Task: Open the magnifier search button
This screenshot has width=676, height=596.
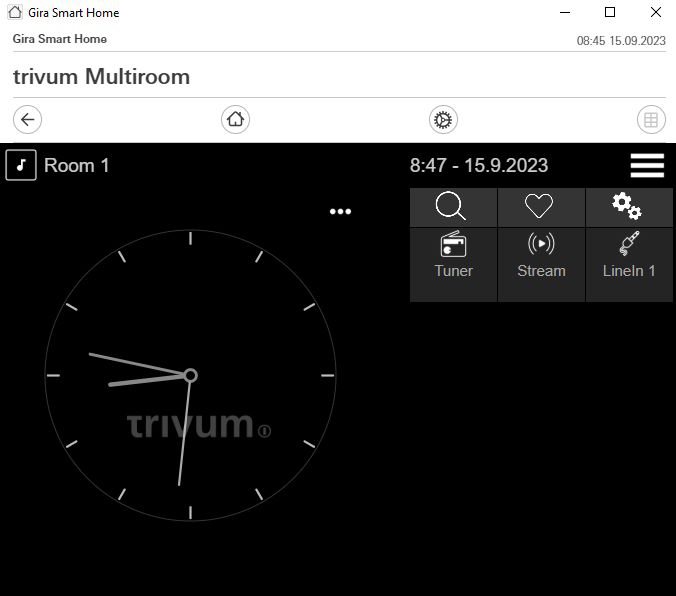Action: [453, 207]
